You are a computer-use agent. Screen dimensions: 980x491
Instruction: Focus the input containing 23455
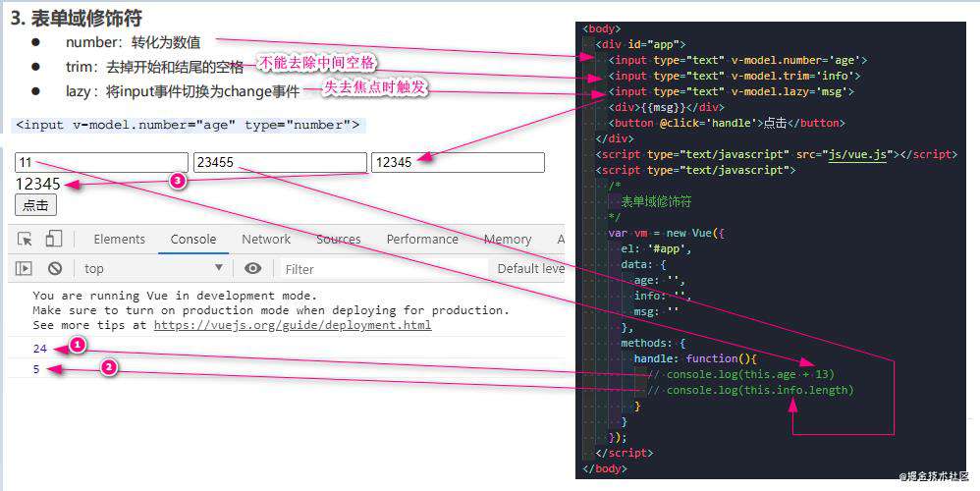coord(280,162)
